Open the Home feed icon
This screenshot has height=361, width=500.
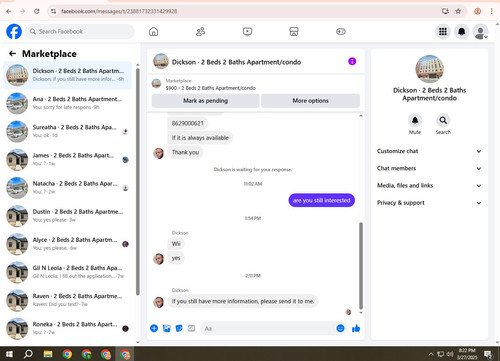tap(153, 32)
